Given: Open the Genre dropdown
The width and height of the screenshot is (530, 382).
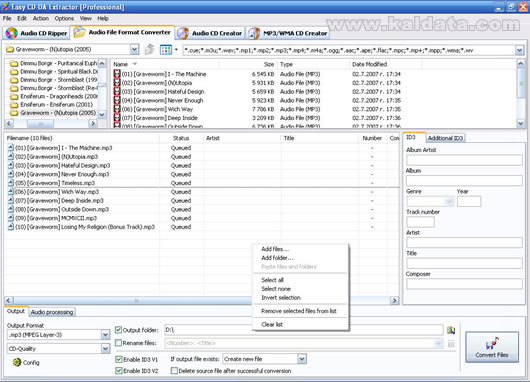Looking at the screenshot, I should point(449,201).
